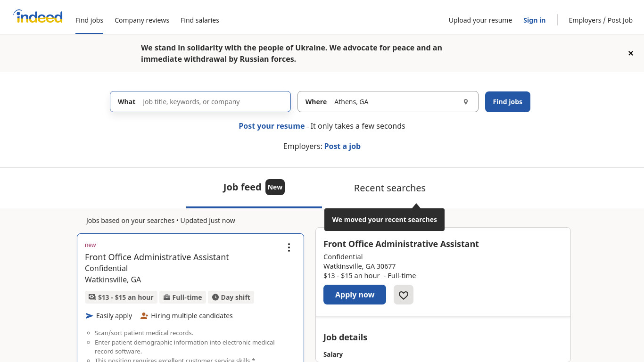Focus the What job title input field
Image resolution: width=644 pixels, height=362 pixels.
click(x=200, y=102)
